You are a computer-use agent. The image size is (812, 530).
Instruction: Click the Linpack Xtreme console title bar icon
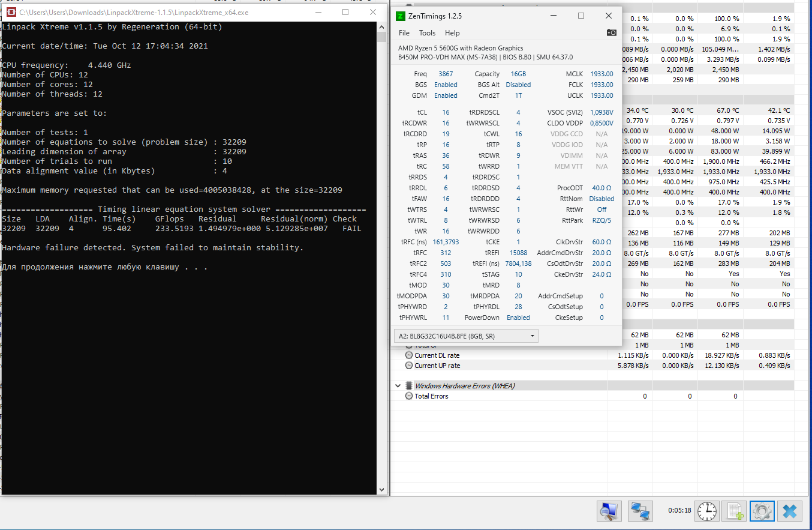pyautogui.click(x=10, y=12)
